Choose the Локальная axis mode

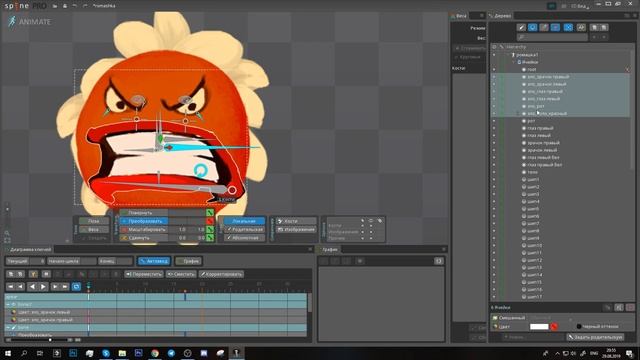tap(244, 221)
